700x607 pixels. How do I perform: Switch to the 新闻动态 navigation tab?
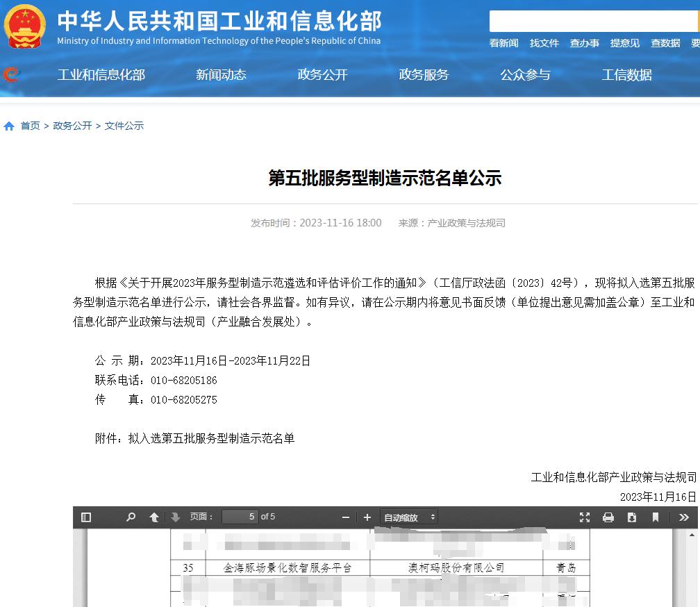tap(222, 74)
